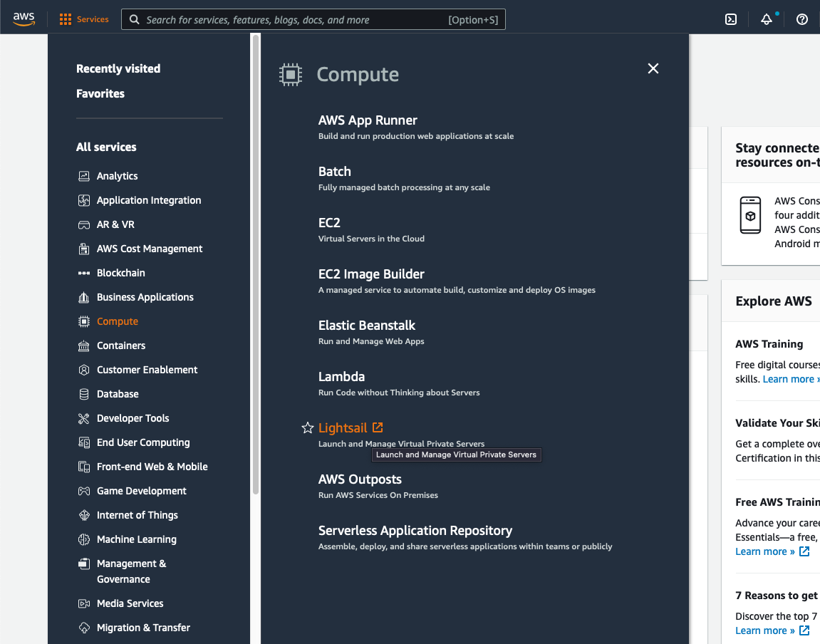Click the Application Integration category icon
The height and width of the screenshot is (644, 820).
pos(83,200)
